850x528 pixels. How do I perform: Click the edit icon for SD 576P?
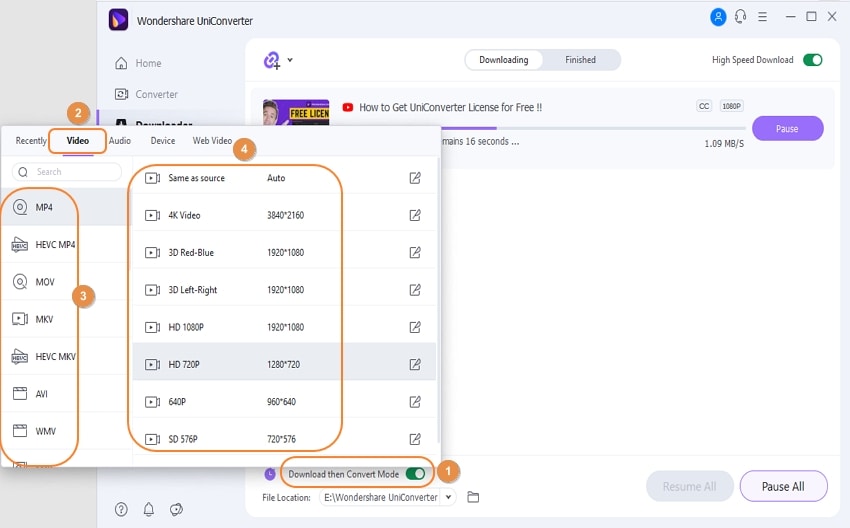point(415,439)
